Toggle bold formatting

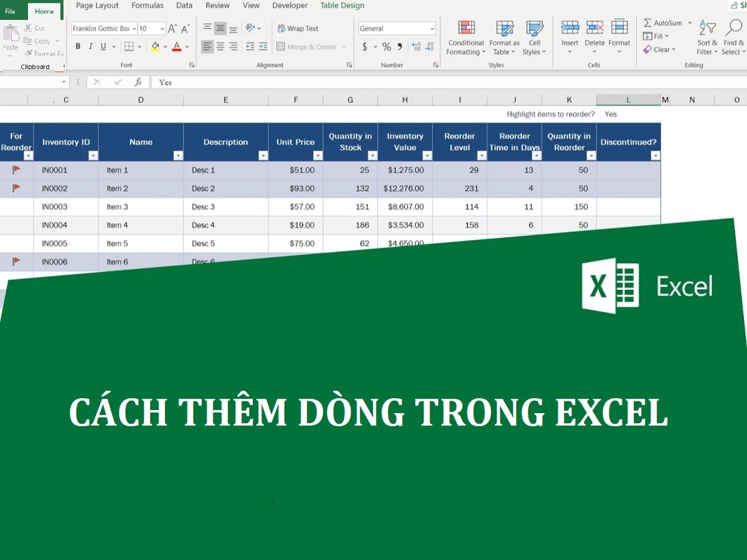pyautogui.click(x=78, y=47)
